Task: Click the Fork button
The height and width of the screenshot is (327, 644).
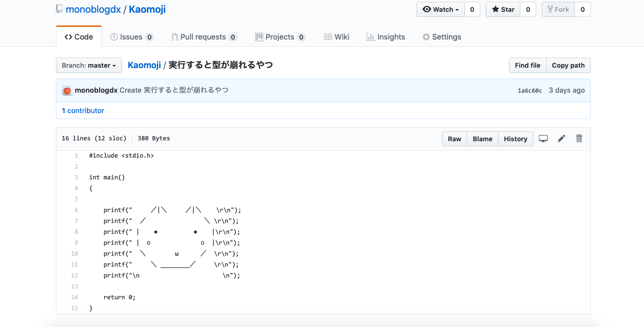Action: (x=558, y=10)
